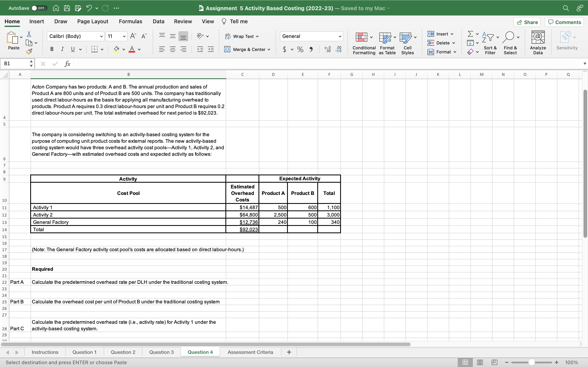Open the Question 2 sheet tab
588x367 pixels.
[x=123, y=352]
